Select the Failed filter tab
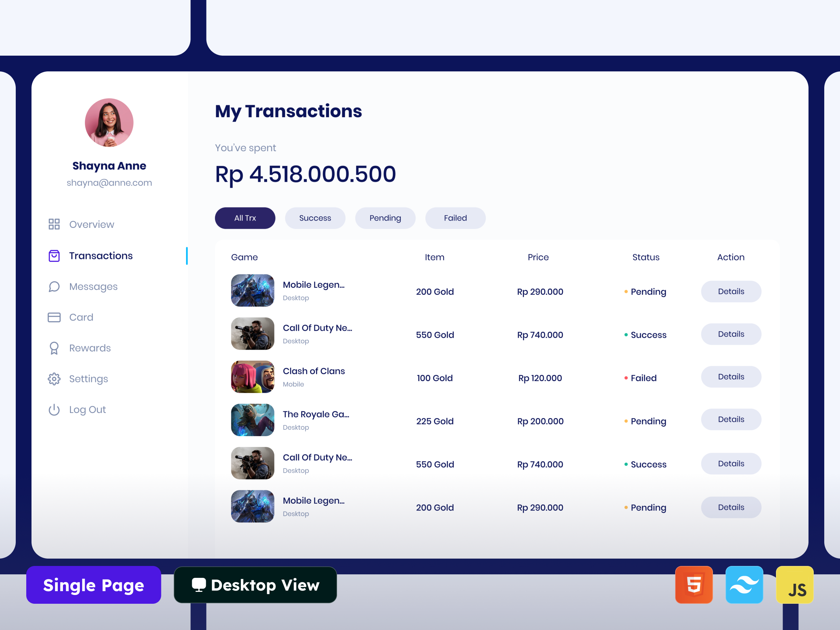840x630 pixels. tap(455, 218)
